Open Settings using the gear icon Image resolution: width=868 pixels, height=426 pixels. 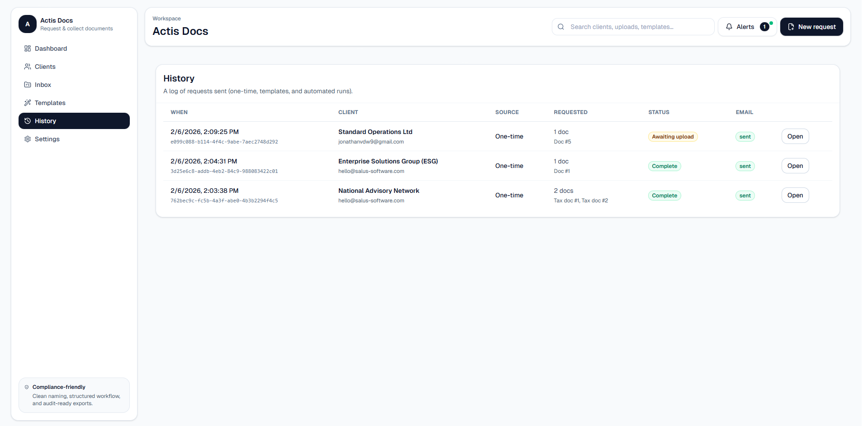click(28, 139)
